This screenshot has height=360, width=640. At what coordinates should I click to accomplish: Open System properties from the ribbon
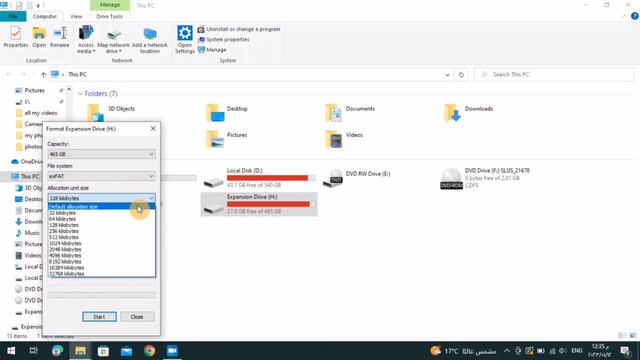pos(224,40)
